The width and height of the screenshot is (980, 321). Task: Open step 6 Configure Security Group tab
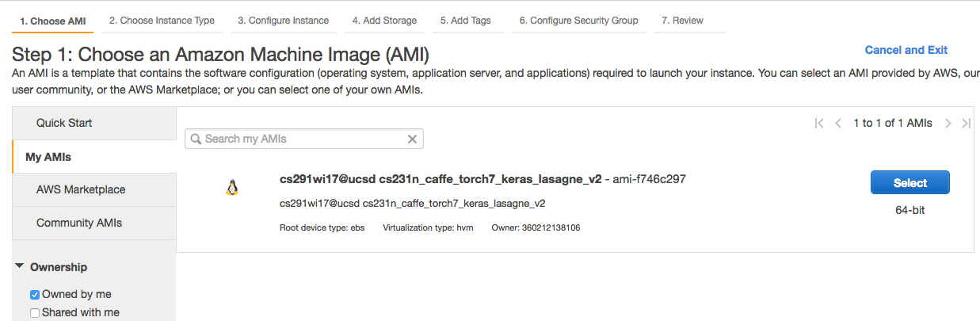click(x=578, y=21)
